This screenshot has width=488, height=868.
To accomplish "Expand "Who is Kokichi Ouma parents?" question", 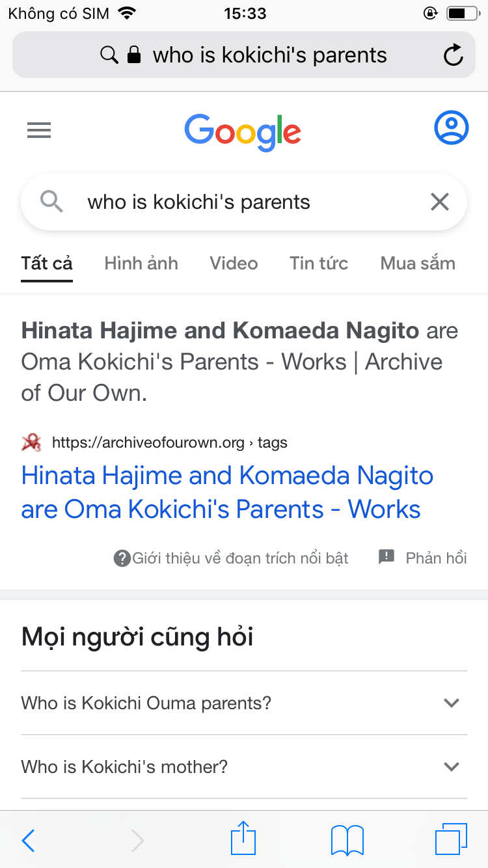I will [244, 703].
